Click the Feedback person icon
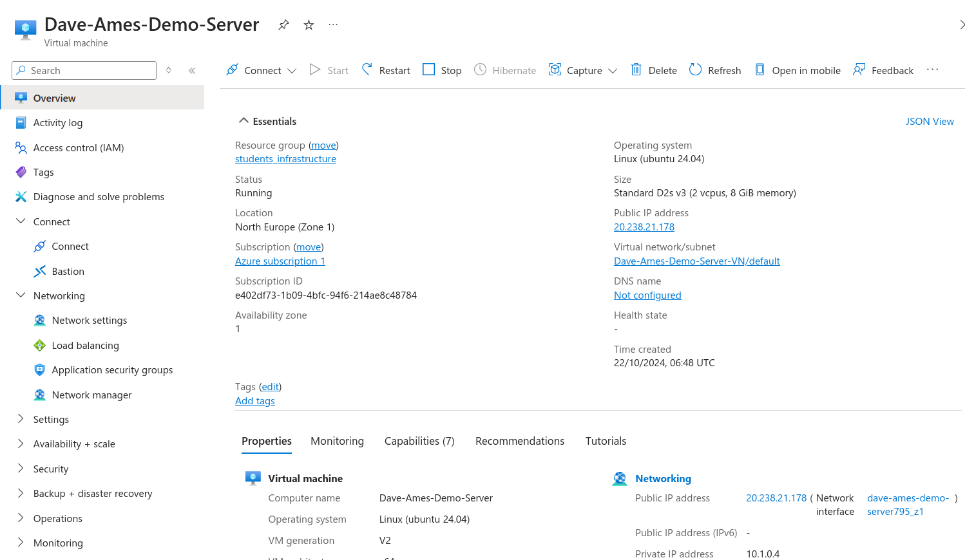 pos(859,70)
